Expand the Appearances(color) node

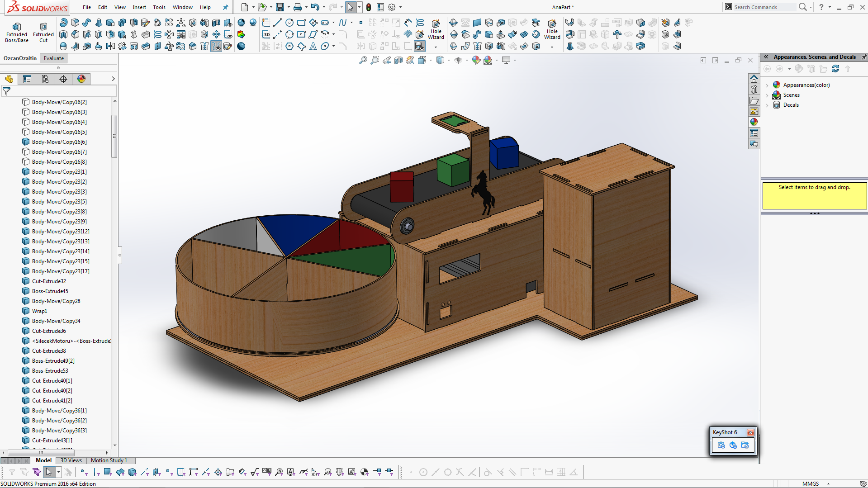click(x=767, y=85)
